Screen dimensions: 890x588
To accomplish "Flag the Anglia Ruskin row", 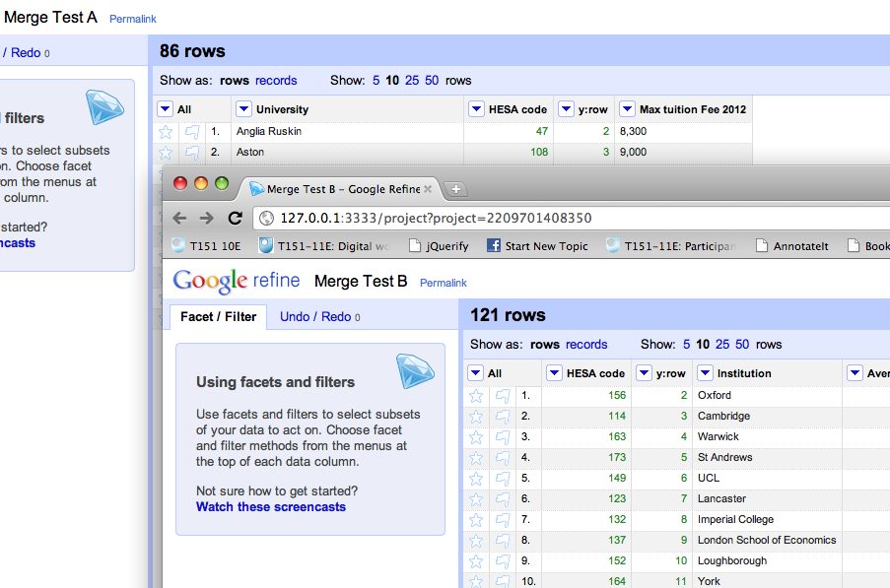I will click(192, 132).
